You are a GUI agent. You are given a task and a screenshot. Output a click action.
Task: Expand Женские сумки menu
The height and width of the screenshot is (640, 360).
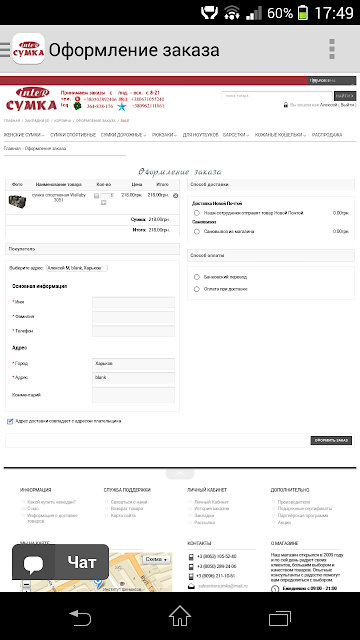[24, 135]
